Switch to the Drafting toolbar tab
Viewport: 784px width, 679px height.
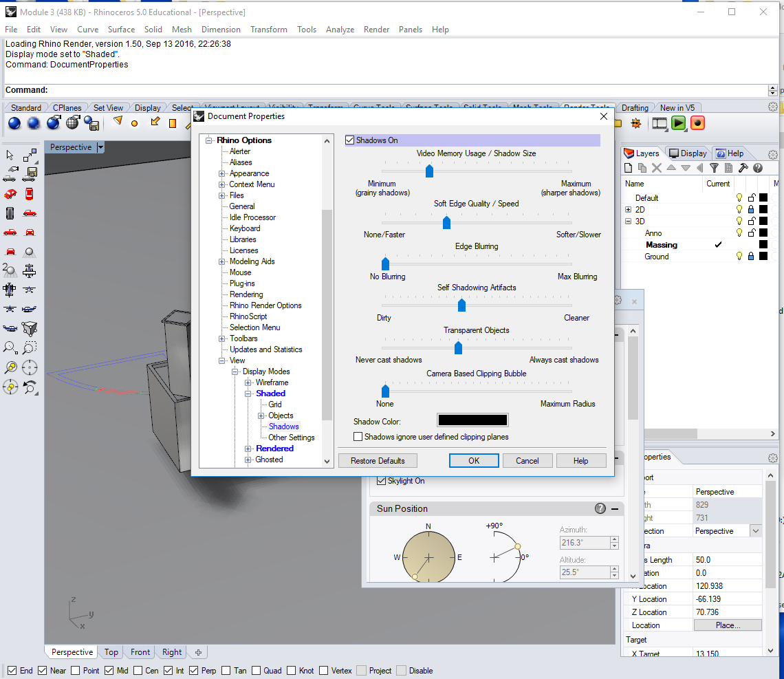635,107
